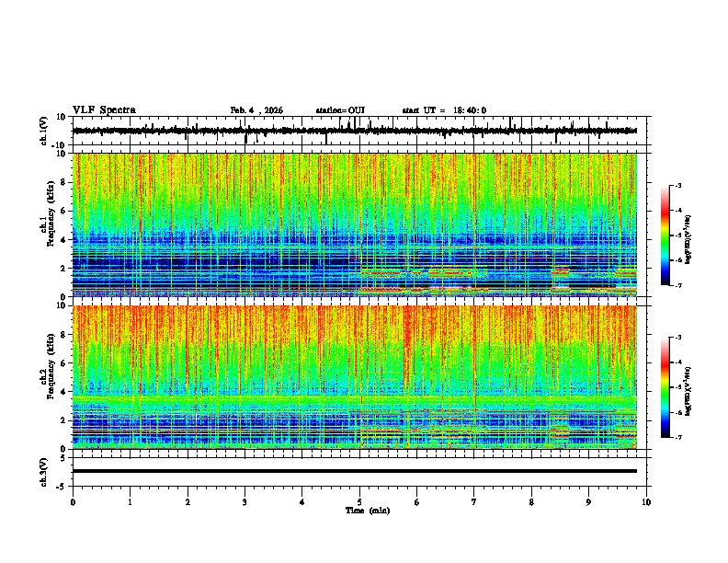Screen dimensions: 728x563
Task: Click the "station=OUI" header label
Action: pyautogui.click(x=340, y=110)
